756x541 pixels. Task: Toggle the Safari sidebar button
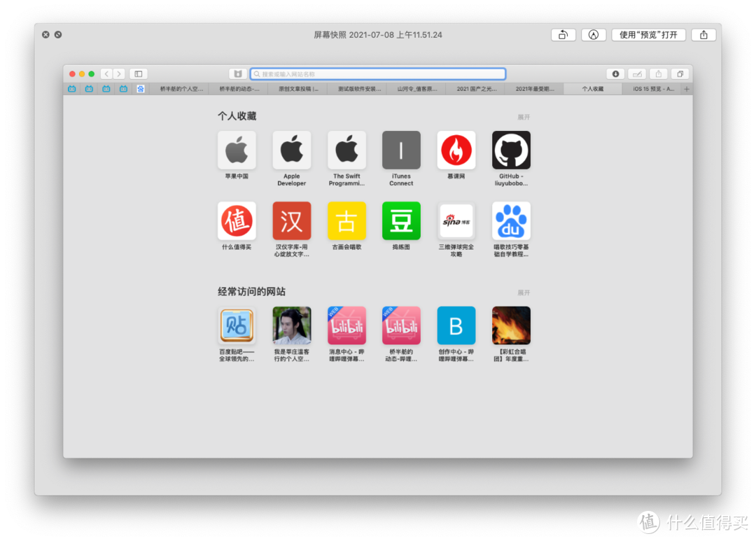tap(139, 73)
